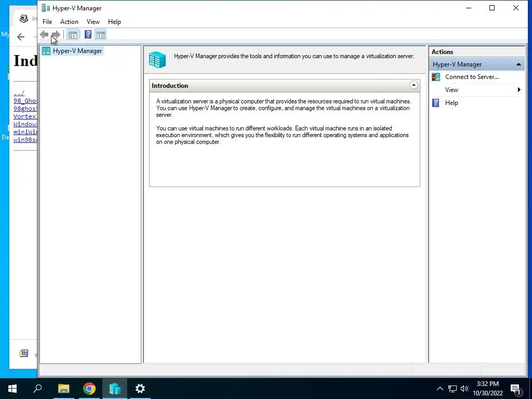Open the Windows Start menu
This screenshot has width=532, height=399.
pos(12,389)
